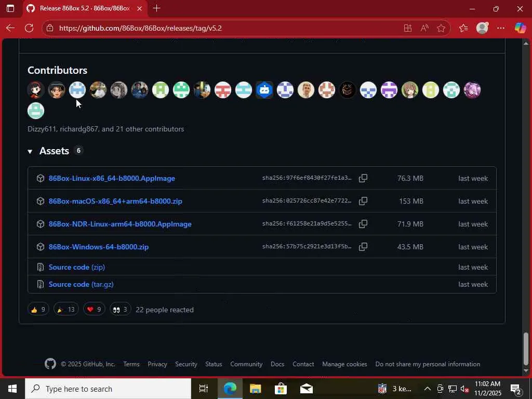Image resolution: width=532 pixels, height=399 pixels.
Task: Show hidden system tray icons
Action: coord(428,389)
